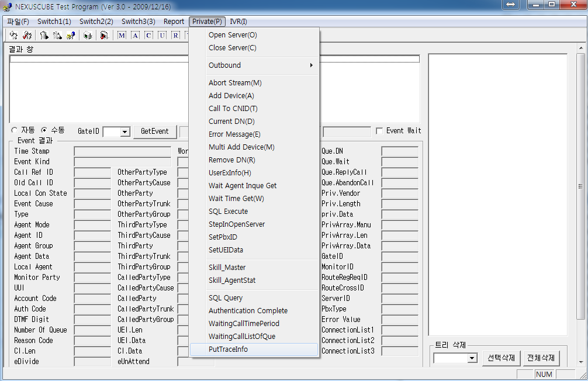This screenshot has width=588, height=381.
Task: Choose Wait Agent Inque Get
Action: pos(255,186)
